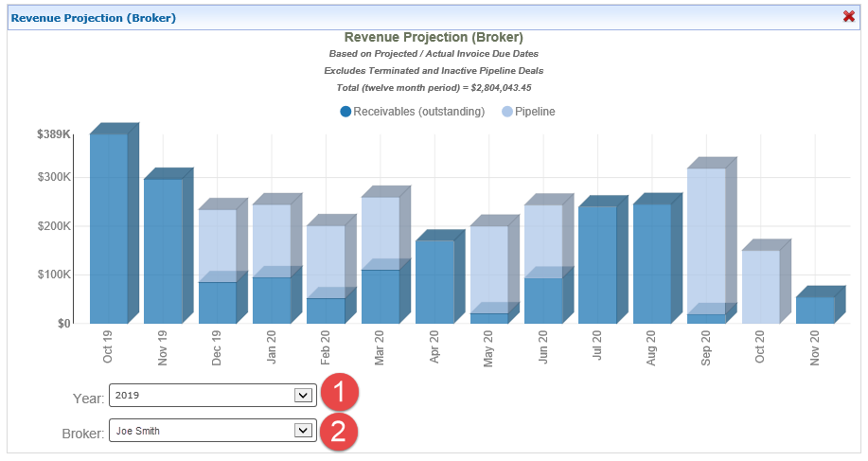This screenshot has height=461, width=868.
Task: Click the red numbered marker 2
Action: pos(339,433)
